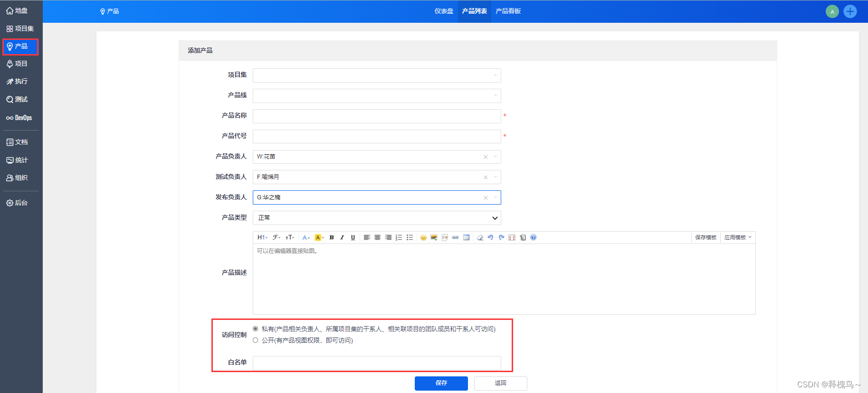Open 后台 settings in the sidebar
This screenshot has width=868, height=393.
[x=17, y=203]
